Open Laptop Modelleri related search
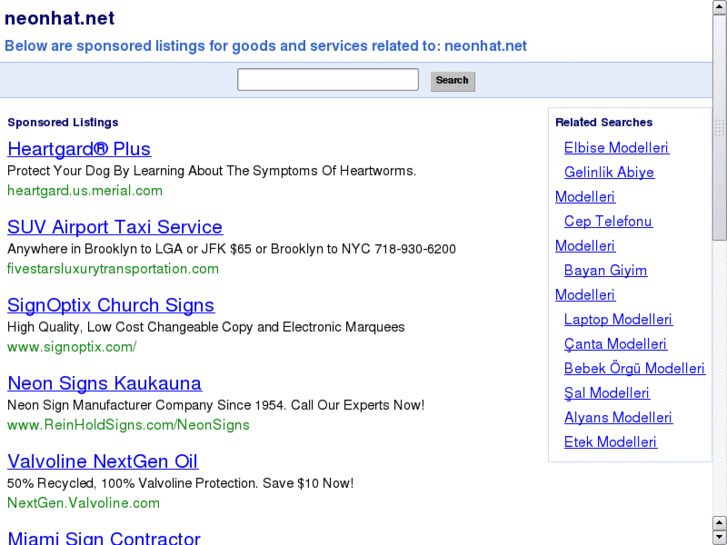 tap(618, 319)
